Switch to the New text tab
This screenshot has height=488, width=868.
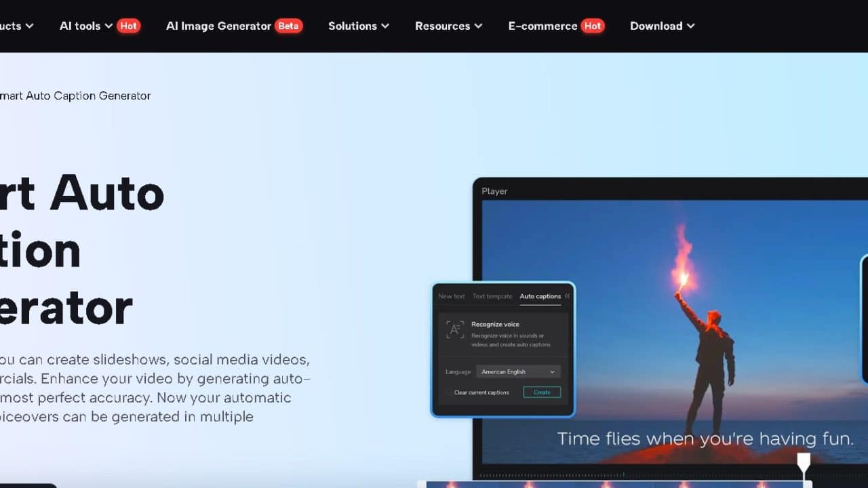point(452,296)
